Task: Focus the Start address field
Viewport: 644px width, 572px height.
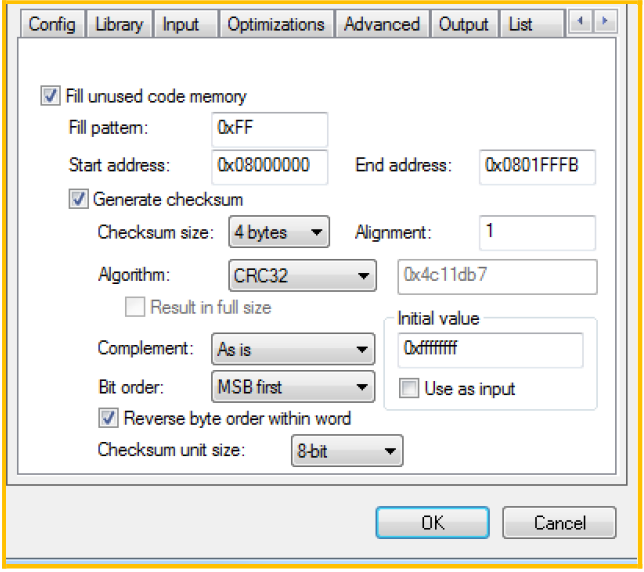Action: click(270, 166)
